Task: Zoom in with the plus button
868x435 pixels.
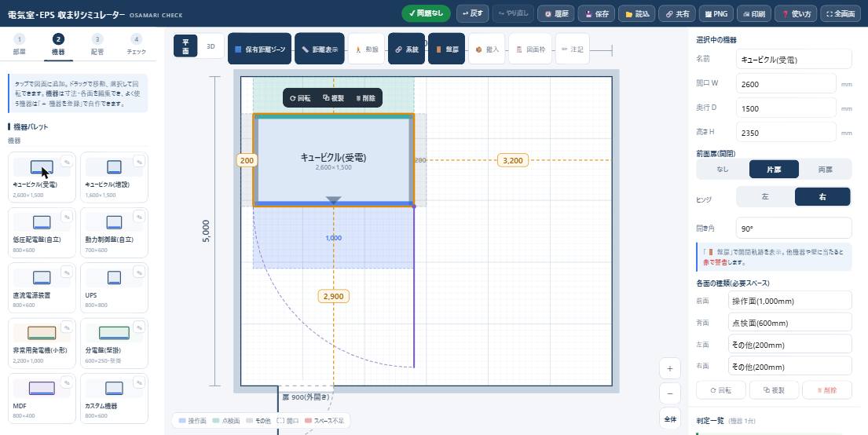Action: click(x=670, y=368)
